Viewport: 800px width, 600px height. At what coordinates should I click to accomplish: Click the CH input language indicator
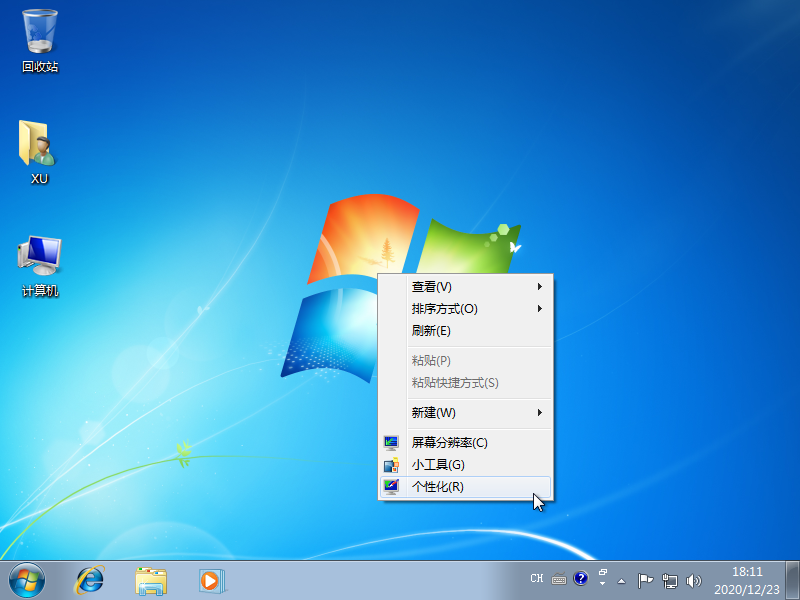tap(537, 578)
